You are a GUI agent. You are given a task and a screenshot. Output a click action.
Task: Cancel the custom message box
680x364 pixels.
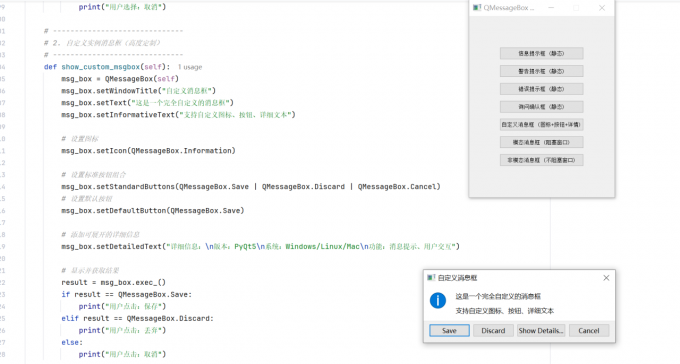pyautogui.click(x=588, y=331)
